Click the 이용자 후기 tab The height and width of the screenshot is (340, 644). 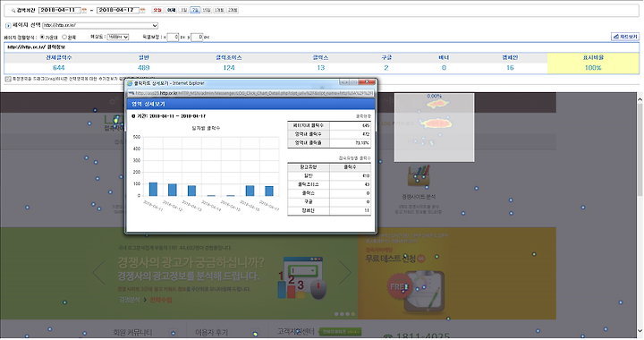tap(211, 332)
